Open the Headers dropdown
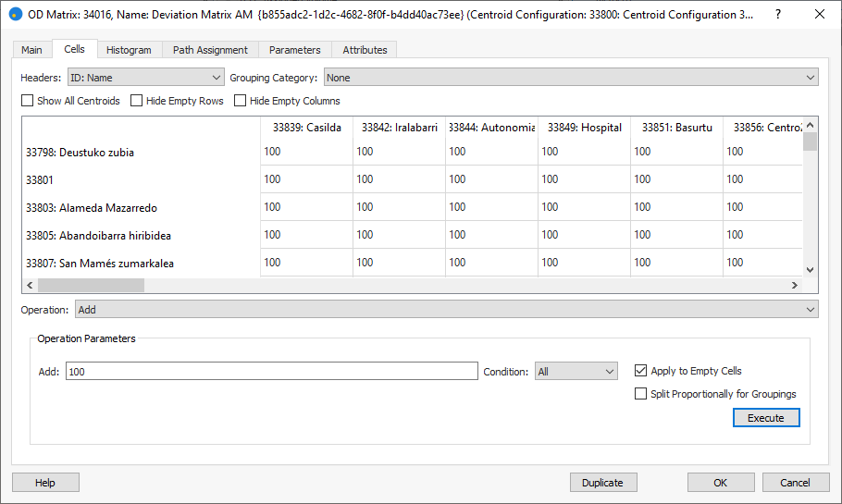Screen dimensions: 842x504 tap(146, 78)
